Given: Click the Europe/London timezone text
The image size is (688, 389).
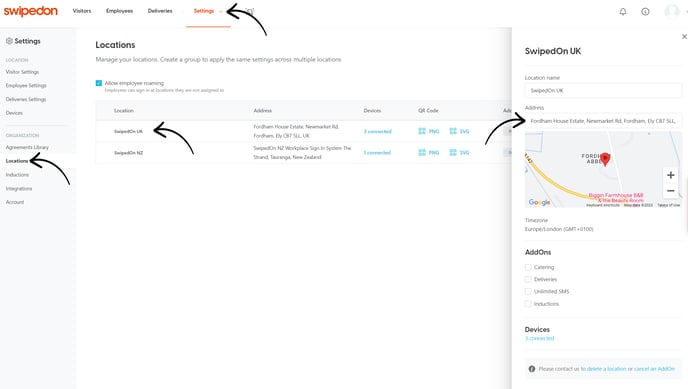Looking at the screenshot, I should 559,229.
